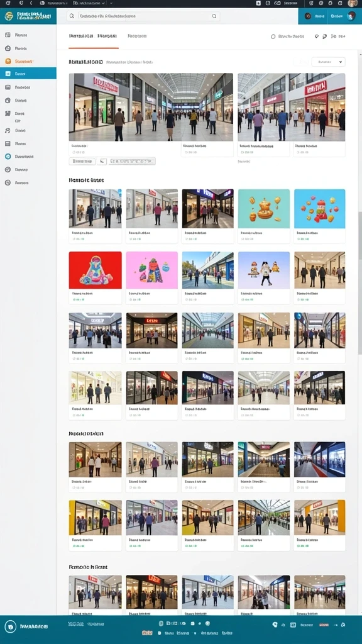Switch to the gray inactive tab next to the active one
The height and width of the screenshot is (644, 362).
137,36
